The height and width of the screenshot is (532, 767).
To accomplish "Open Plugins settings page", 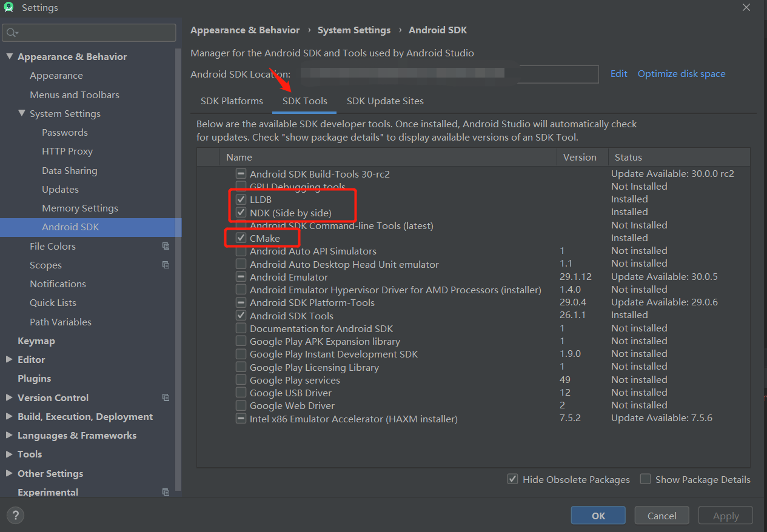I will pos(34,378).
